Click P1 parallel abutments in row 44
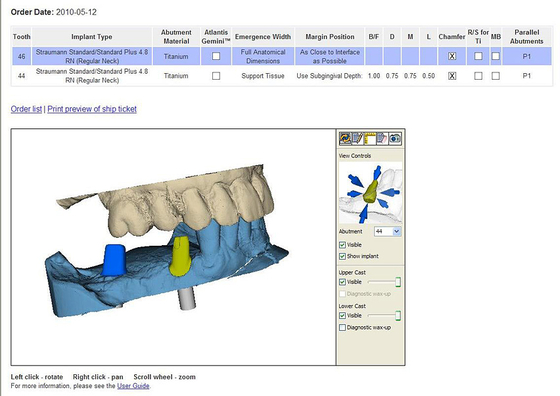The image size is (560, 396). click(526, 76)
